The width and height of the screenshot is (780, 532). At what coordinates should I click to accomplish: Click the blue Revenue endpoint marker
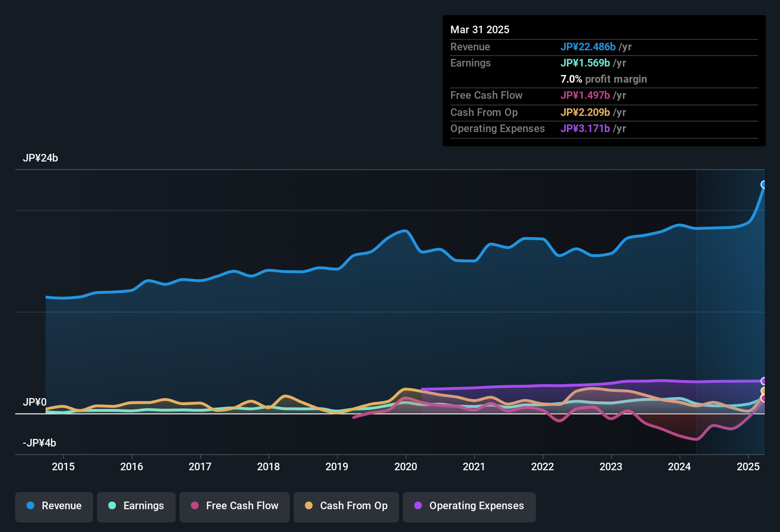click(x=764, y=185)
